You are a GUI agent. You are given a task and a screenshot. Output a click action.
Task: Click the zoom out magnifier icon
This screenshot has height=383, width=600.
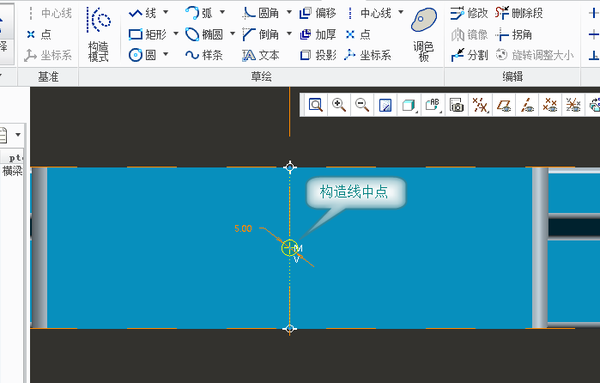tap(362, 104)
